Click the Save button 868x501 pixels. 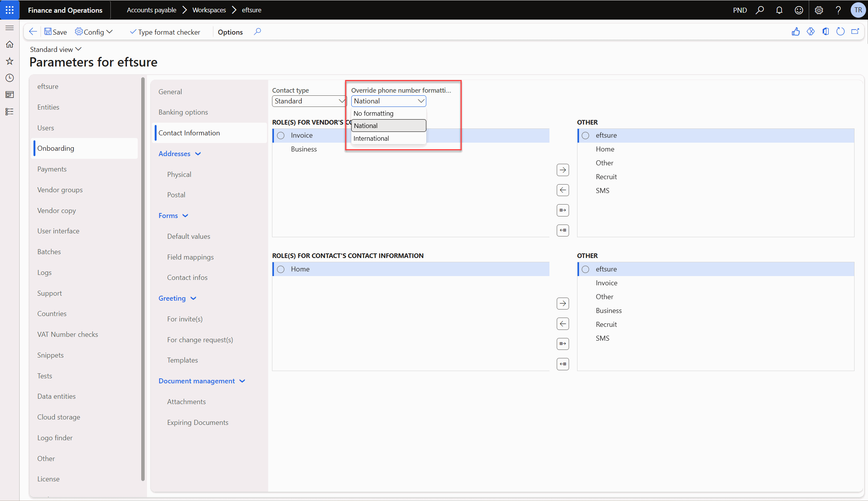pos(56,32)
